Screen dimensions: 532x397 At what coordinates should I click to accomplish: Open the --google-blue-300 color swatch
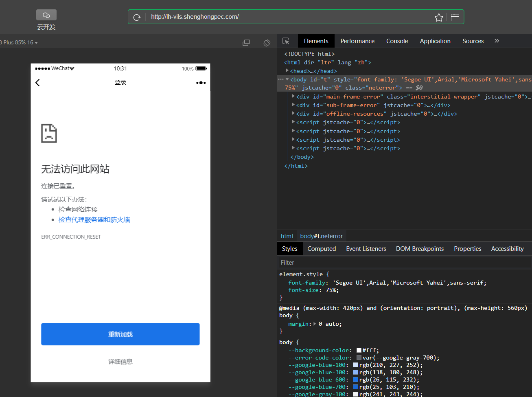pyautogui.click(x=355, y=373)
